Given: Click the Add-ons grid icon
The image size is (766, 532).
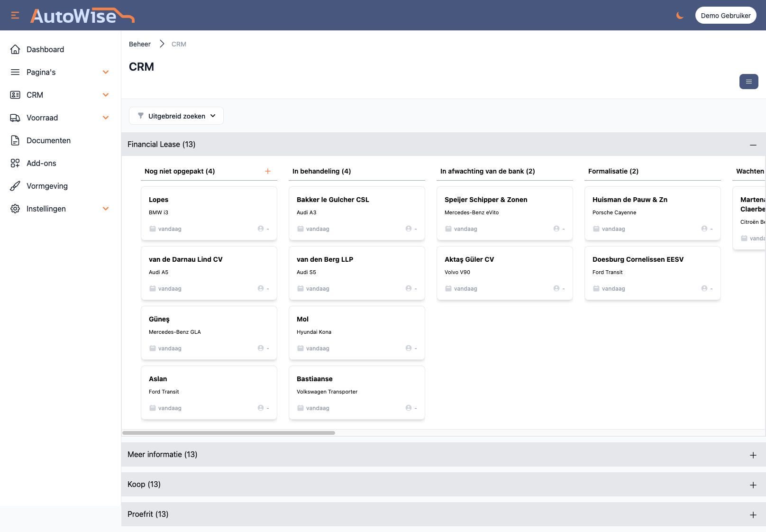Looking at the screenshot, I should click(15, 163).
